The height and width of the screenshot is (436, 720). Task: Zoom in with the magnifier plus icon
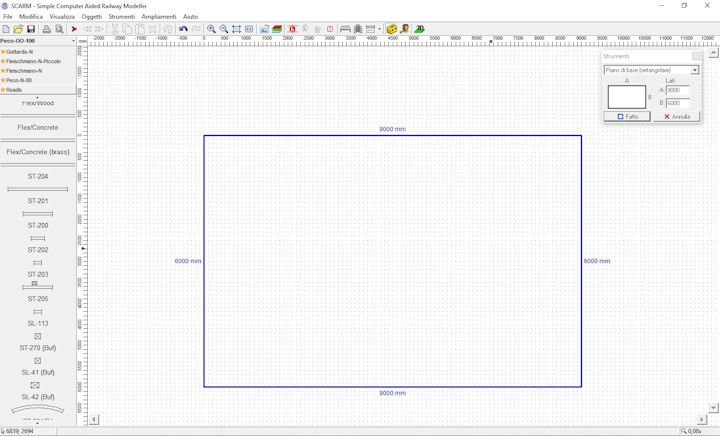[211, 29]
